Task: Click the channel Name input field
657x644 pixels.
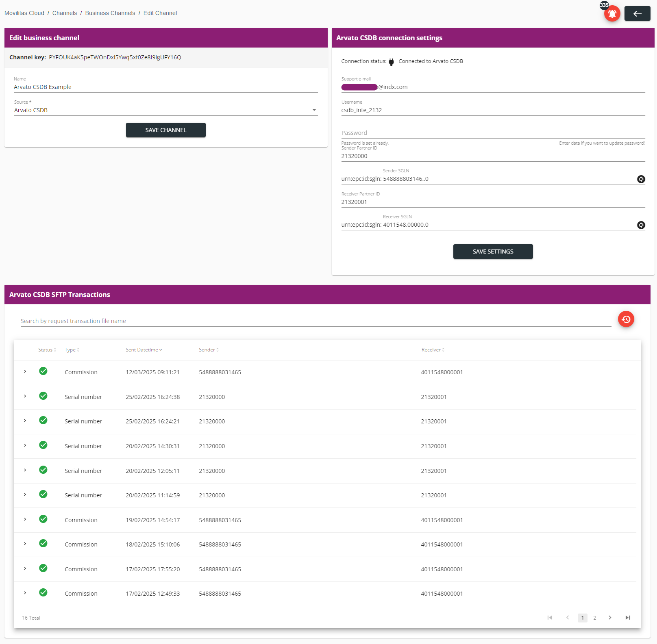Action: (x=166, y=87)
